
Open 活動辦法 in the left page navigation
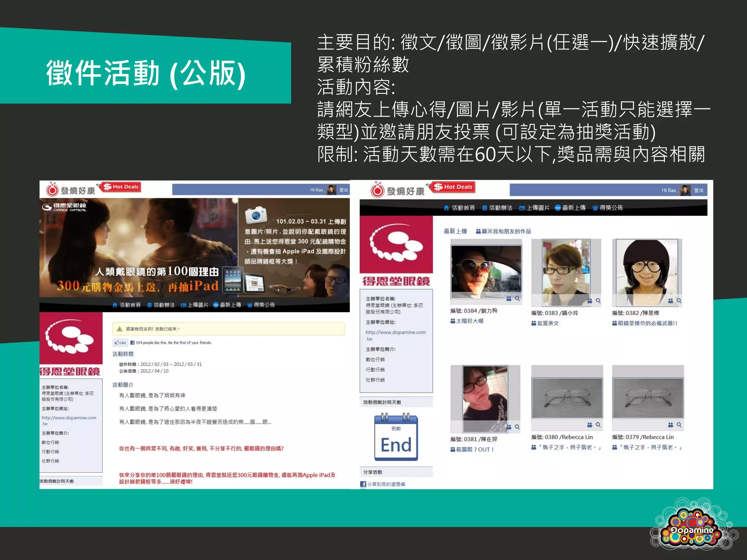(x=161, y=305)
